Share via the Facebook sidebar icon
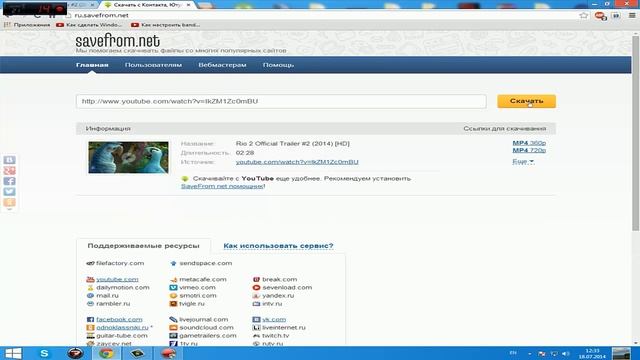This screenshot has height=360, width=640. coord(9,181)
